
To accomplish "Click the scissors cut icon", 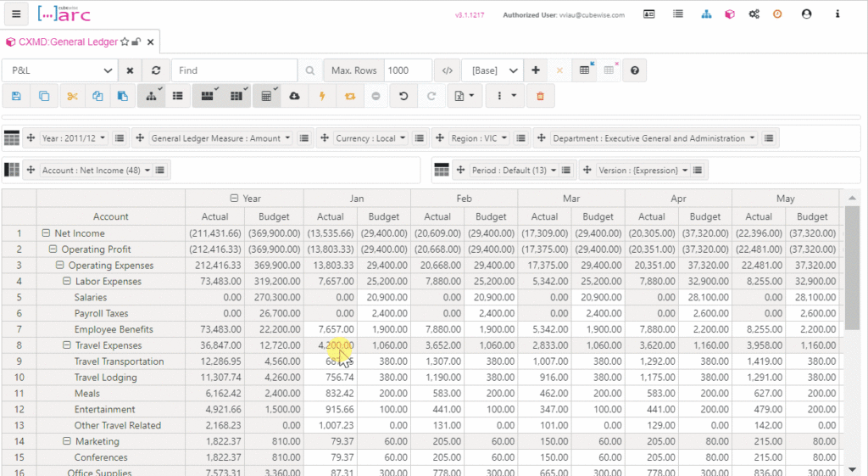I will 71,96.
